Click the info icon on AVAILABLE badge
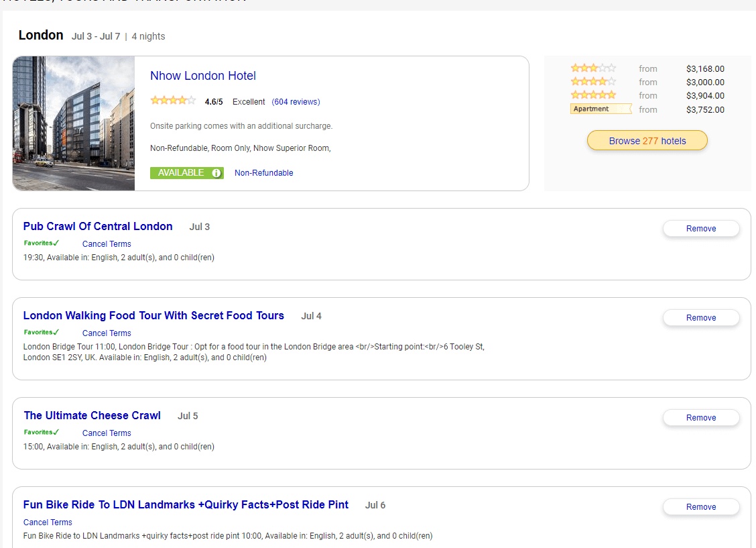 pos(216,172)
